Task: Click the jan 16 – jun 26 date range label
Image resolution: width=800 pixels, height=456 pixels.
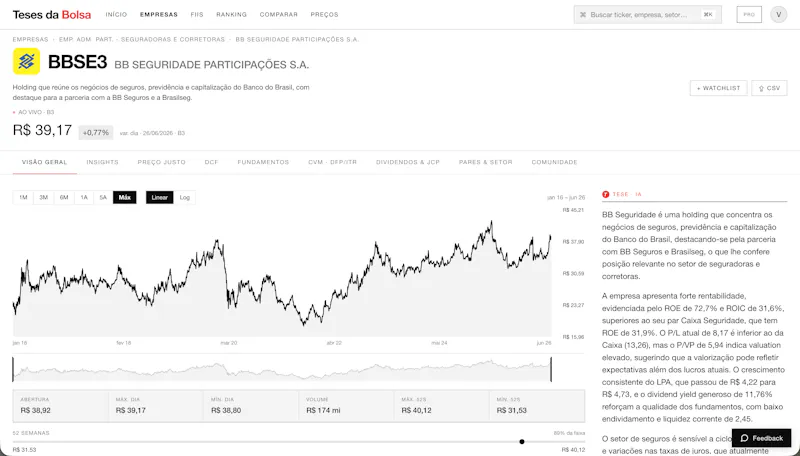Action: pos(566,197)
